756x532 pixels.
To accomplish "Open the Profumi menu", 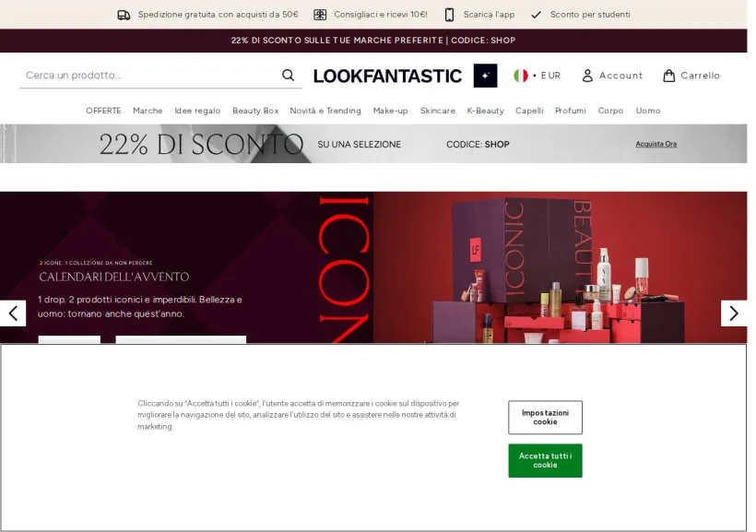I will [571, 111].
